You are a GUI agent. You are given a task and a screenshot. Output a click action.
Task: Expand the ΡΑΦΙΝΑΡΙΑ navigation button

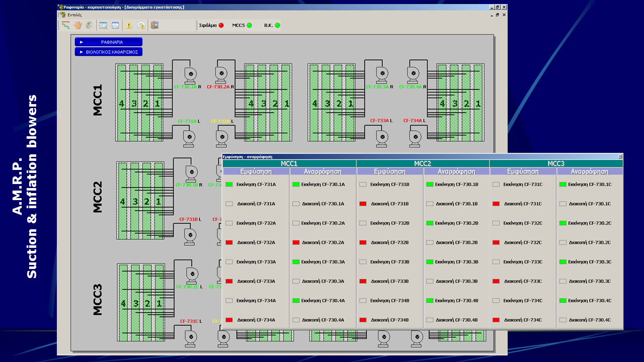point(109,42)
